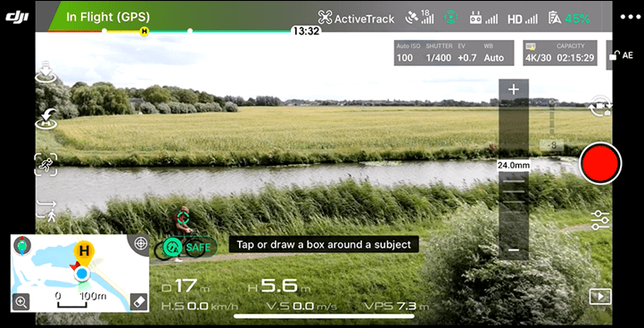Open the DJI logo home menu

17,18
